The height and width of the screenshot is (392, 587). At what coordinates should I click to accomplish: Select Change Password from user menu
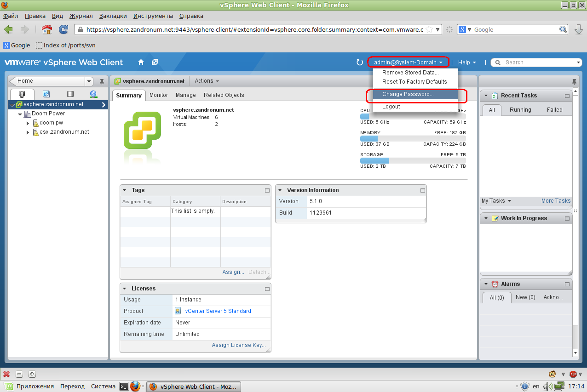[408, 94]
